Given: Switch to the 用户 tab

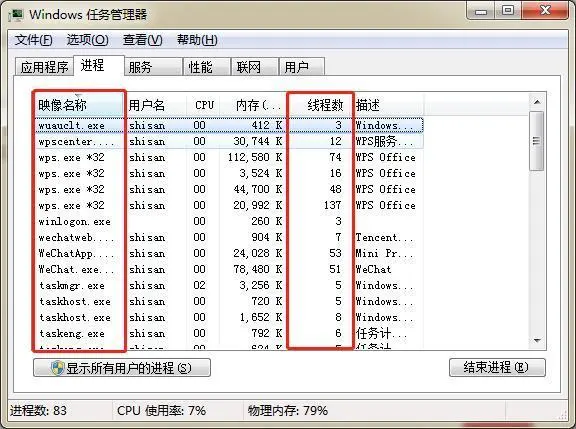Looking at the screenshot, I should (302, 67).
